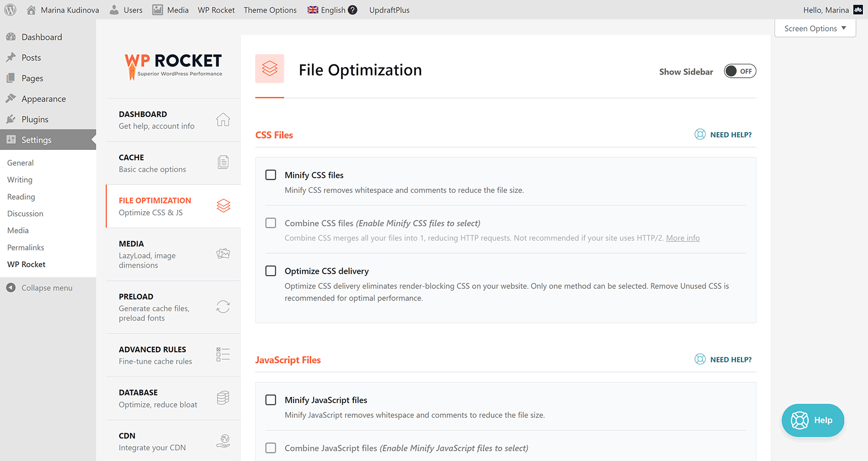
Task: Open WP Rocket admin bar menu
Action: [216, 10]
